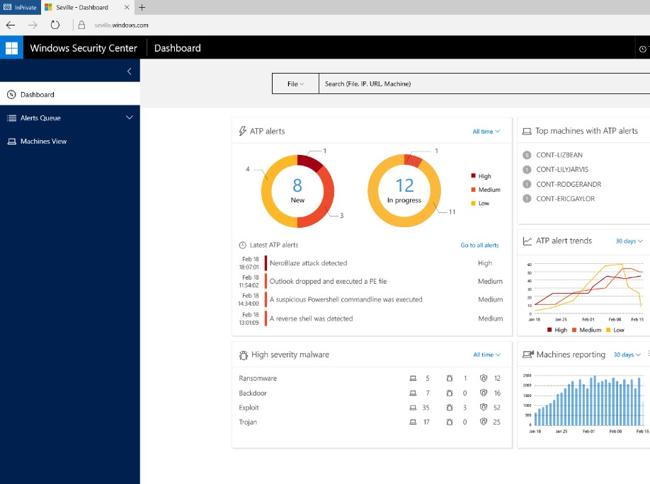Click the Windows logo icon in header
This screenshot has height=484, width=650.
pos(12,48)
